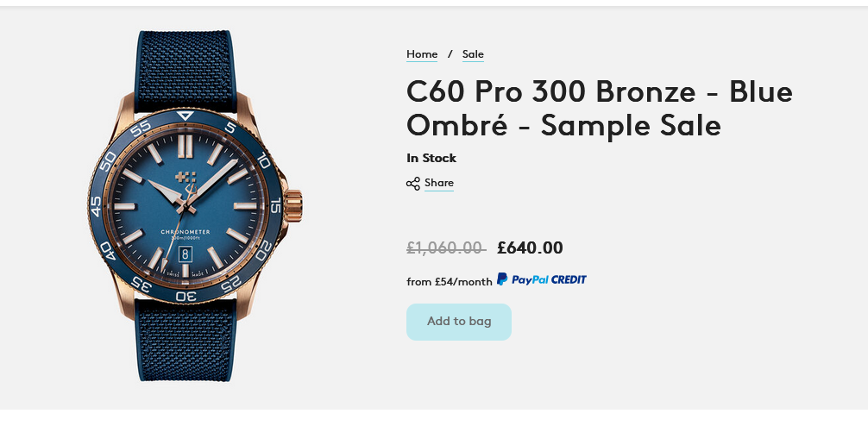Click the twin-flags logo on the dial
The image size is (868, 426).
pos(186,179)
